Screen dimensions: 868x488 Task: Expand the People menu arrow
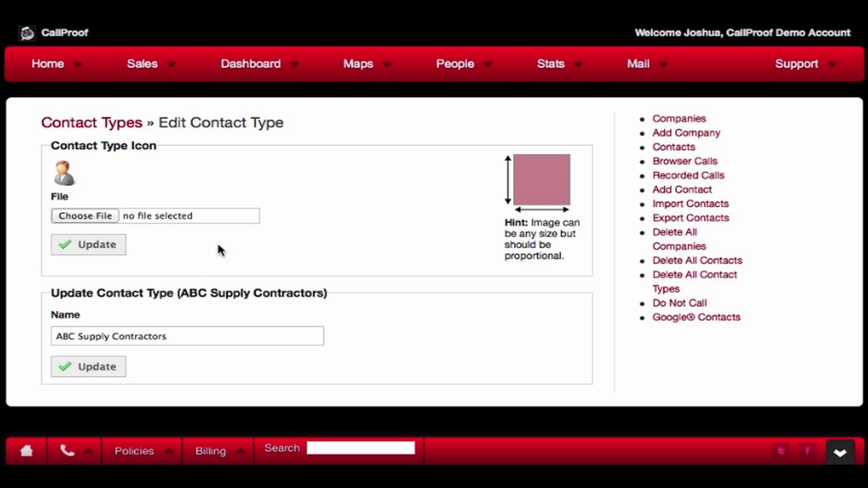click(488, 65)
